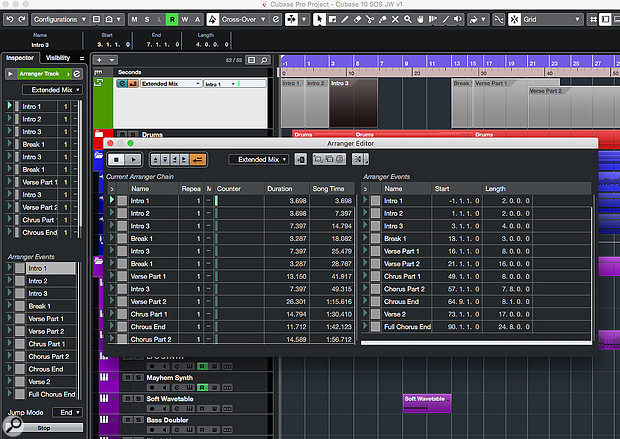
Task: Open the Grid snap type dropdown
Action: click(x=552, y=19)
